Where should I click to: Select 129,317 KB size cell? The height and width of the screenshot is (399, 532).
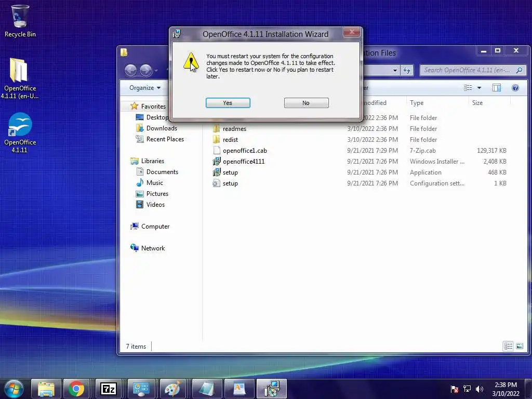(491, 150)
